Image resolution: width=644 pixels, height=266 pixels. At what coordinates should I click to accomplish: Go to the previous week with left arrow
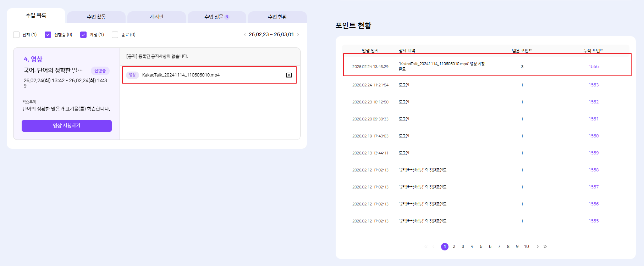tap(244, 35)
